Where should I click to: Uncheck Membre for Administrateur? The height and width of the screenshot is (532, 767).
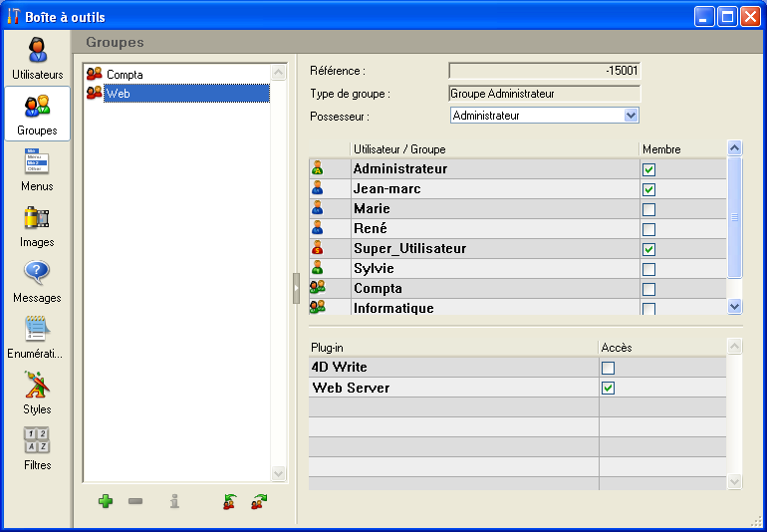[649, 169]
